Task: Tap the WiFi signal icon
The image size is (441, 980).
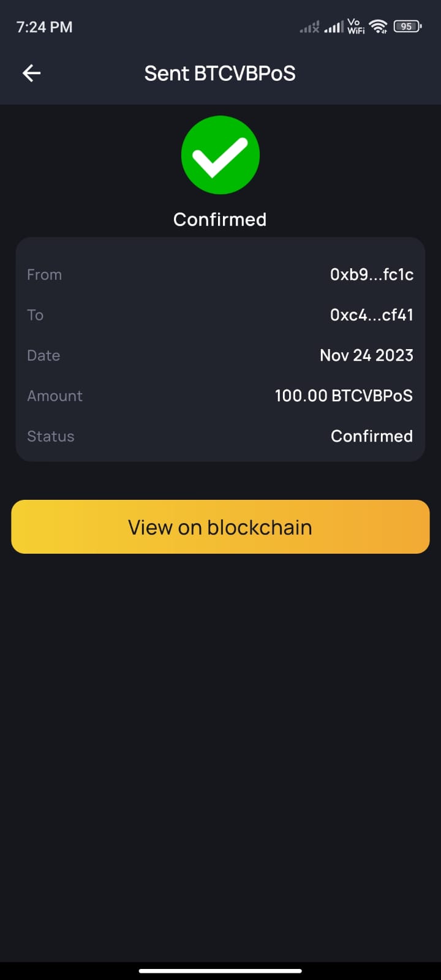Action: pos(379,26)
